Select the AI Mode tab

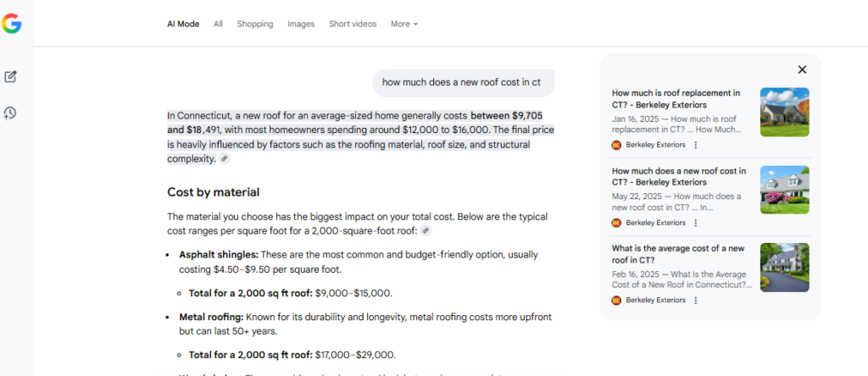click(183, 25)
